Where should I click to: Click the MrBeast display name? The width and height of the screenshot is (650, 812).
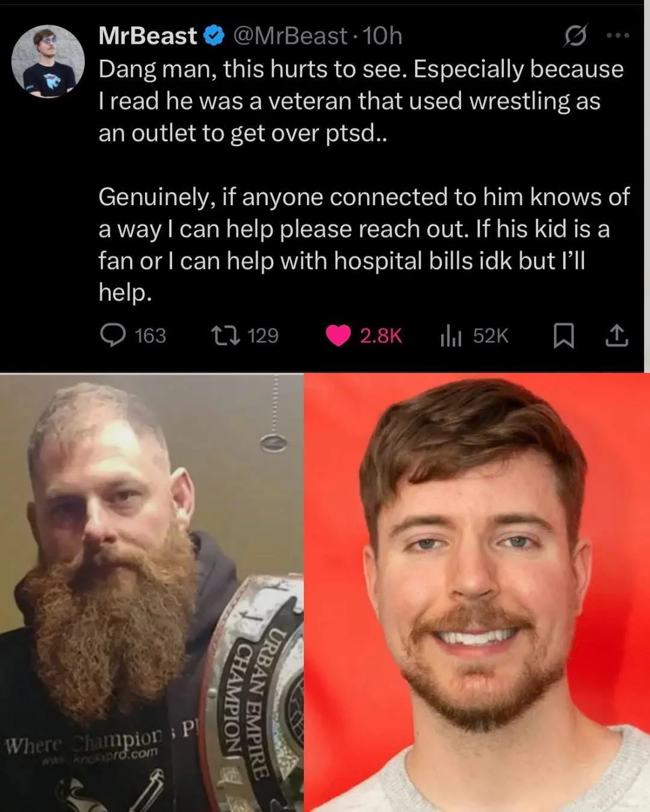(147, 36)
